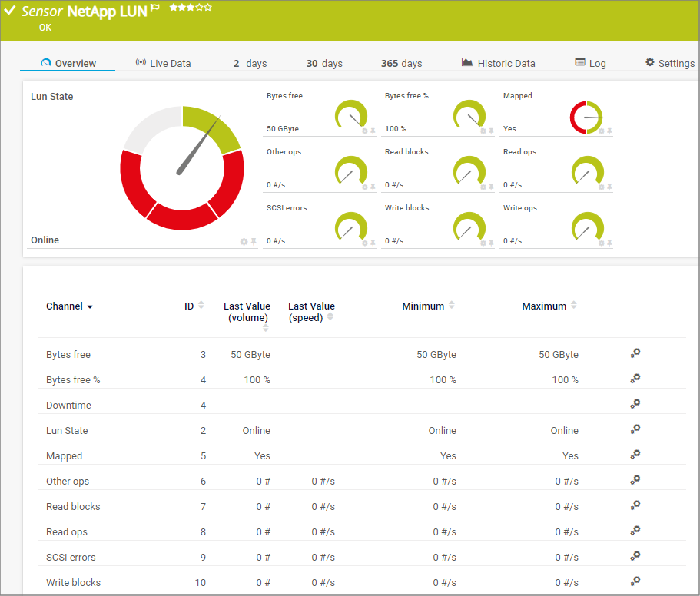
Task: Switch to the Live Data tab
Action: click(163, 63)
